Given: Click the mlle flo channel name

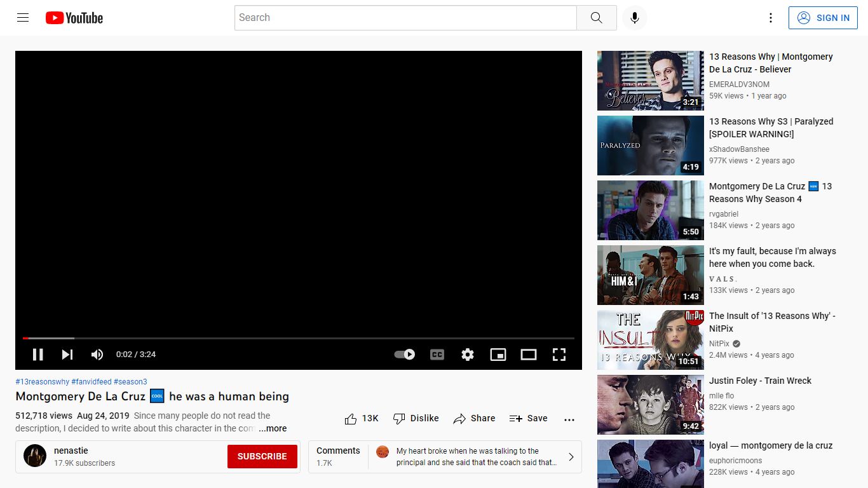Looking at the screenshot, I should pos(722,396).
